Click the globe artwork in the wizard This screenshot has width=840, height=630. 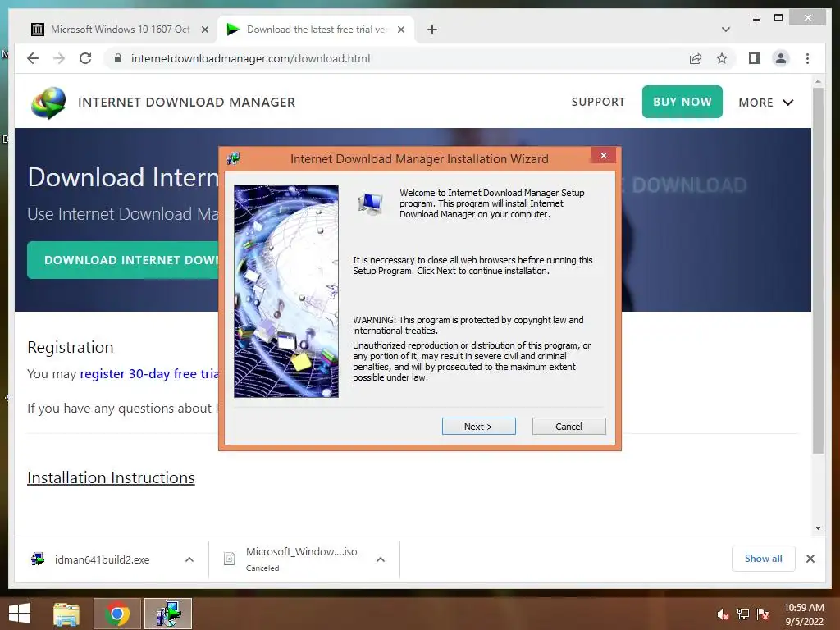pyautogui.click(x=286, y=291)
